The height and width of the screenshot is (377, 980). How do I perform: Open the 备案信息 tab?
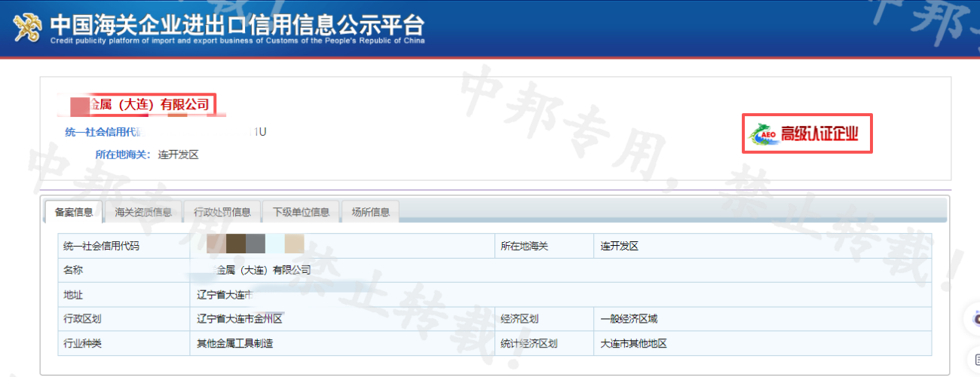coord(74,212)
